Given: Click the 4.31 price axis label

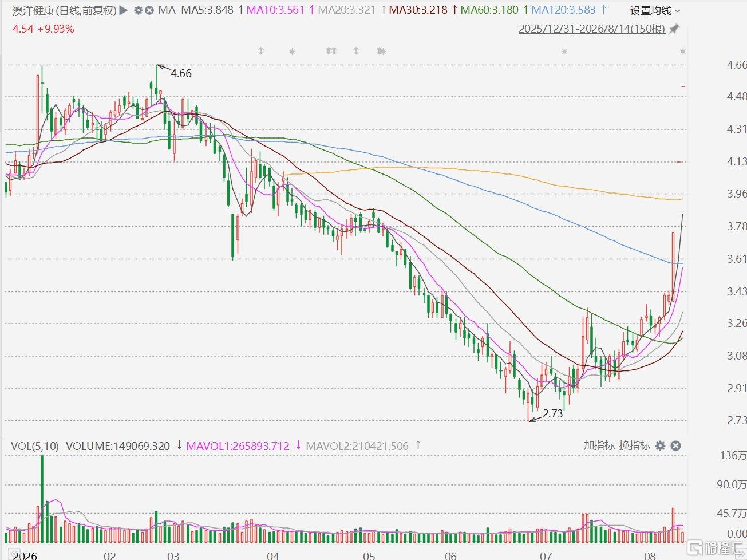Looking at the screenshot, I should 737,129.
